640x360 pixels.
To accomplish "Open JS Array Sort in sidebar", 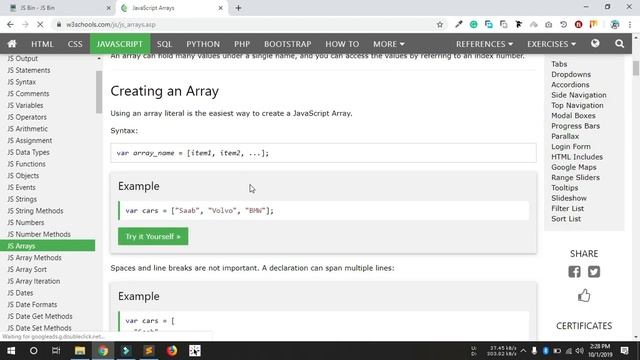I will tap(27, 269).
